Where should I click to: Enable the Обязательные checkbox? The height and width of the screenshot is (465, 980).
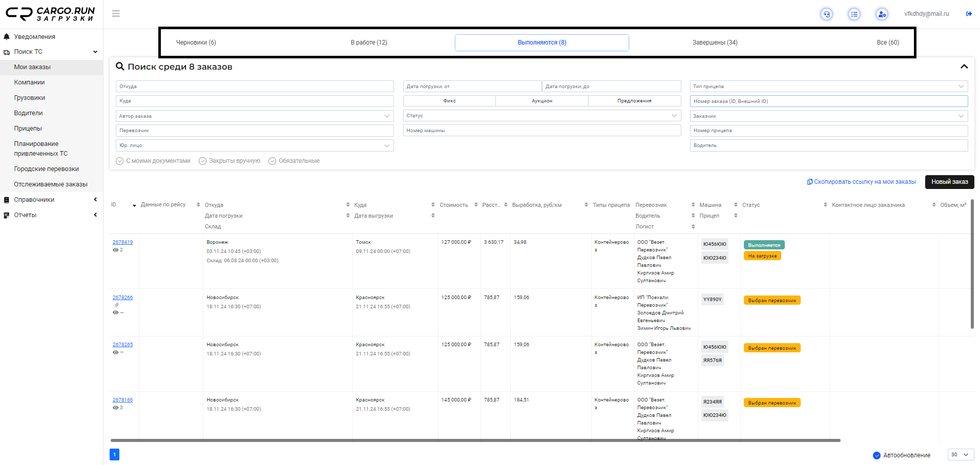click(272, 161)
